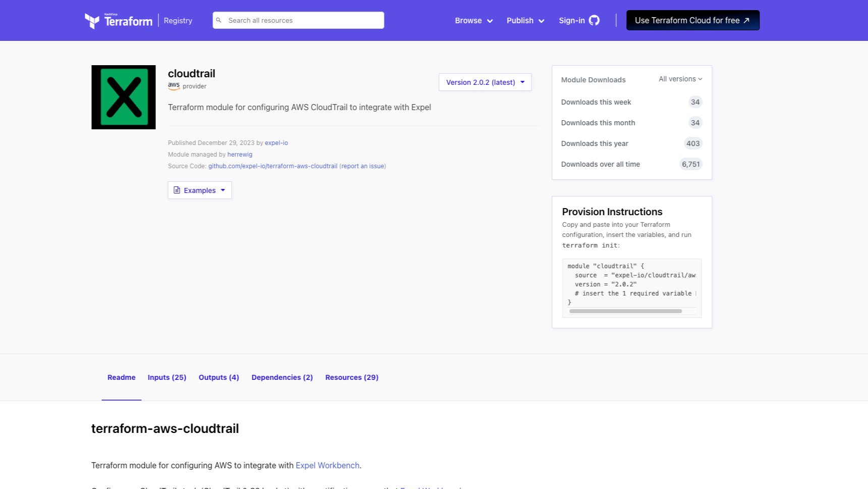Open the github.com/expel-io/terraform-aws-cloudtrail source link
868x489 pixels.
click(x=273, y=166)
